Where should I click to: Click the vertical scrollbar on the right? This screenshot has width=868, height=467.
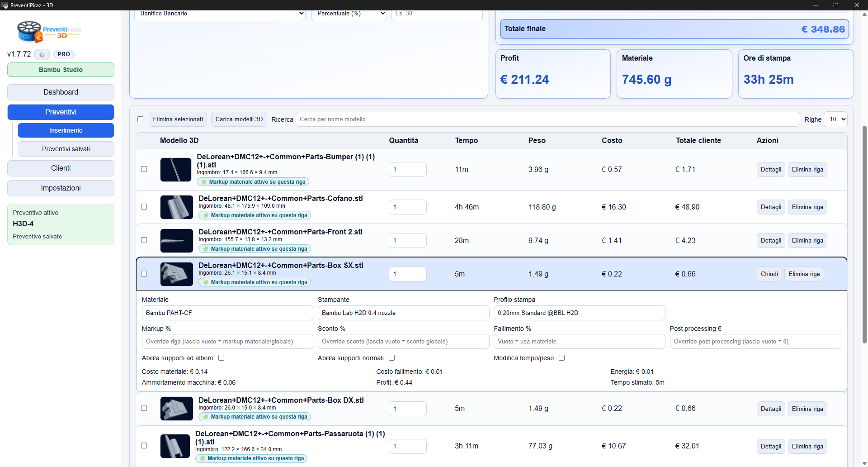864,235
